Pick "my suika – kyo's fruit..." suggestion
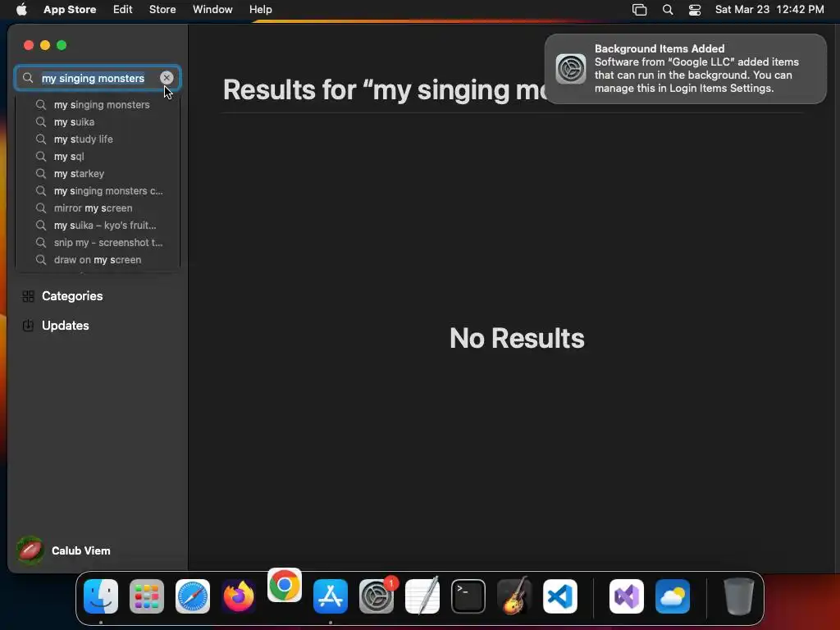Image resolution: width=840 pixels, height=630 pixels. (x=98, y=225)
